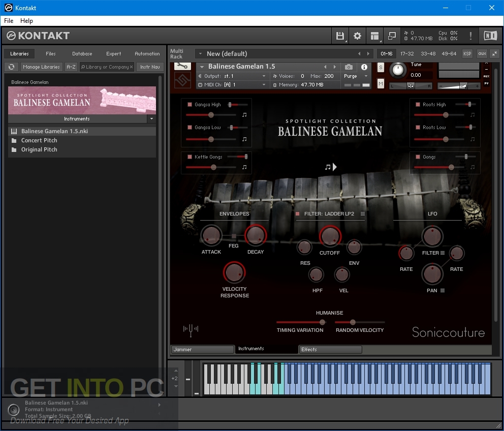Toggle the filter on/off square
The image size is (504, 431).
pyautogui.click(x=297, y=213)
